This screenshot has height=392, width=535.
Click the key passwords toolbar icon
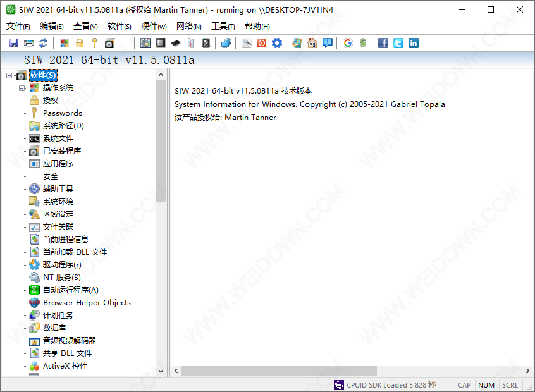pos(94,43)
